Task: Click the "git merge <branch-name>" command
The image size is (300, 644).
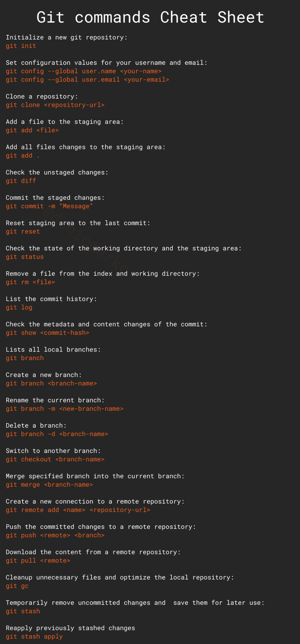Action: click(49, 485)
